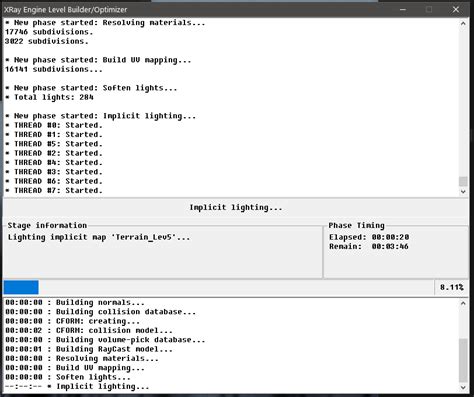Select the 'Total lights: 284' log line

coord(49,97)
